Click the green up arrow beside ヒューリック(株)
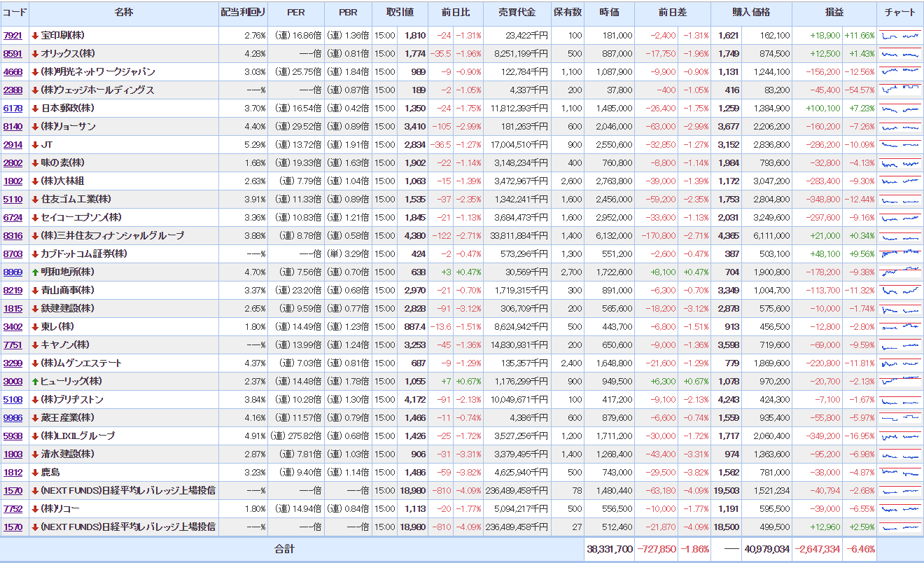 tap(35, 382)
